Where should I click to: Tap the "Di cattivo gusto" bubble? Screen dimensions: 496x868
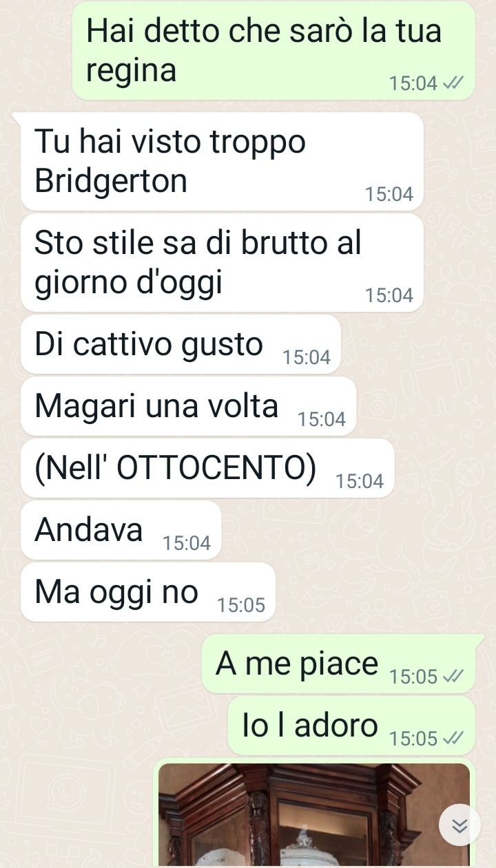coord(180,344)
